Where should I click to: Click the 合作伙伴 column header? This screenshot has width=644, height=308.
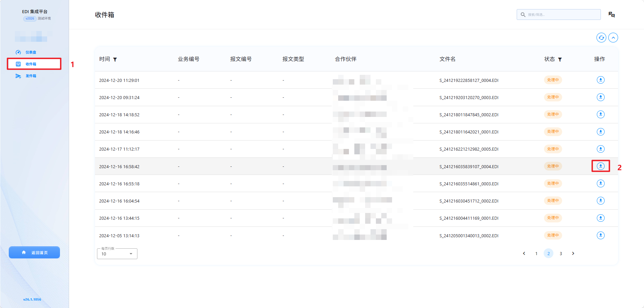(346, 59)
